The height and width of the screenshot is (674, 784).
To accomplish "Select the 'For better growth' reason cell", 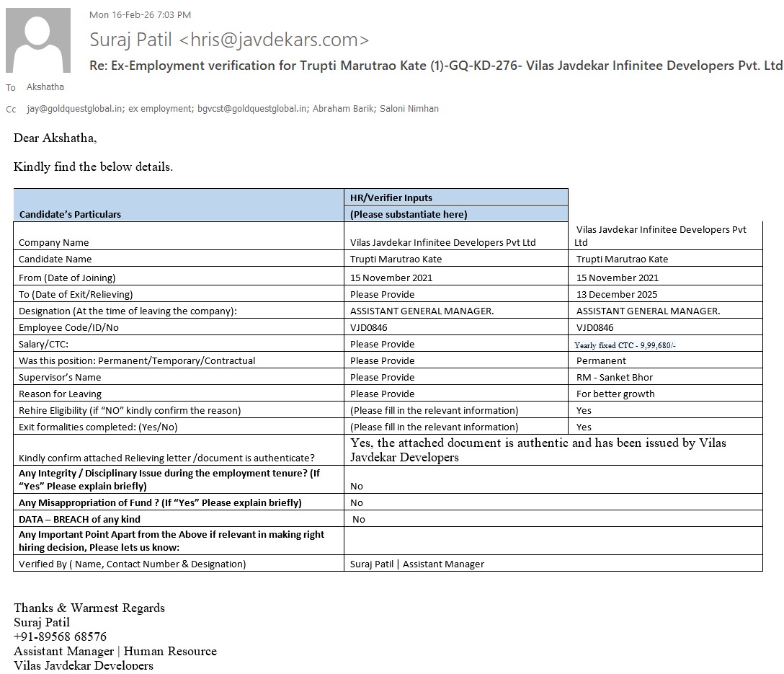I will pyautogui.click(x=615, y=394).
